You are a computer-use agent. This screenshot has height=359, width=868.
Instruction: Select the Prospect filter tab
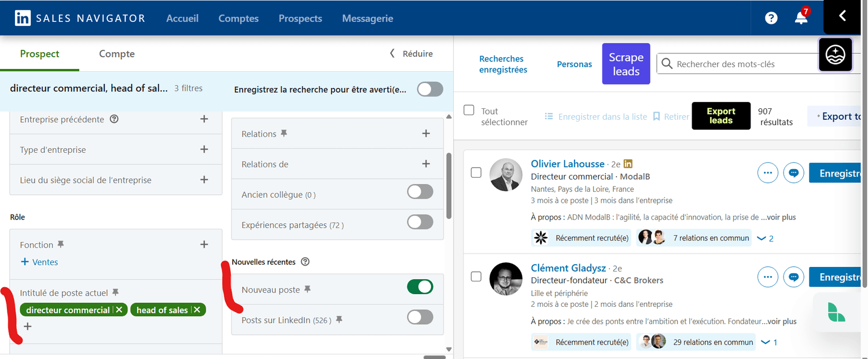coord(39,54)
